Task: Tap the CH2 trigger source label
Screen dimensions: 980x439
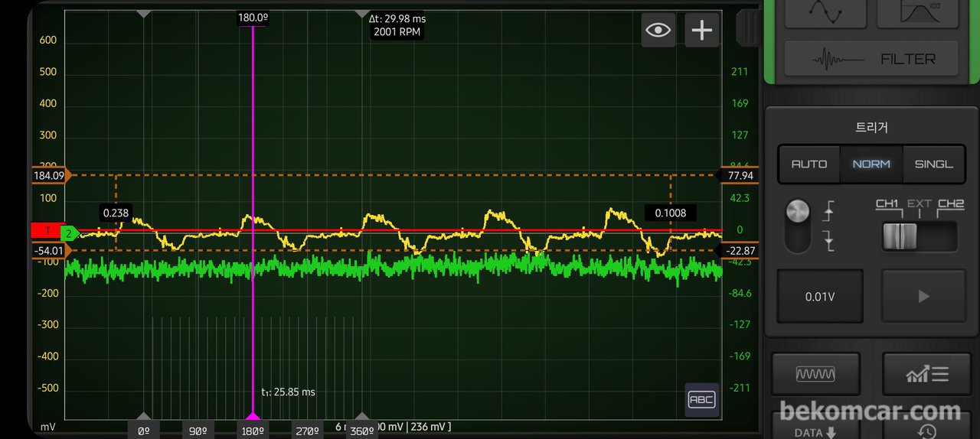Action: 950,203
